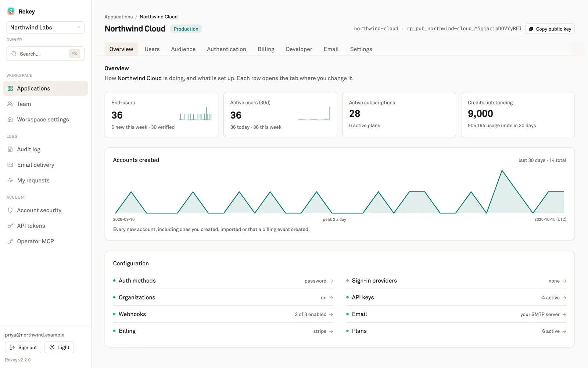This screenshot has height=368, width=588.
Task: Select the Billing tab
Action: [266, 49]
